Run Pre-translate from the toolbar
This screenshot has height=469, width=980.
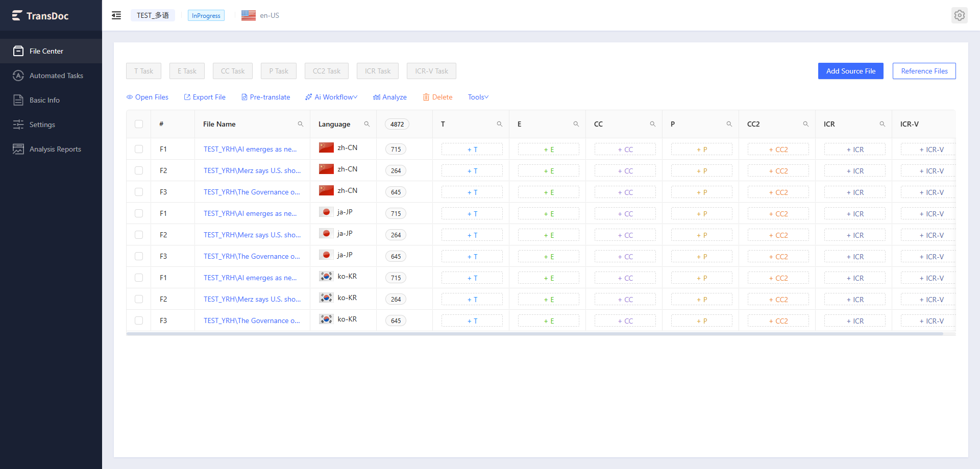265,97
